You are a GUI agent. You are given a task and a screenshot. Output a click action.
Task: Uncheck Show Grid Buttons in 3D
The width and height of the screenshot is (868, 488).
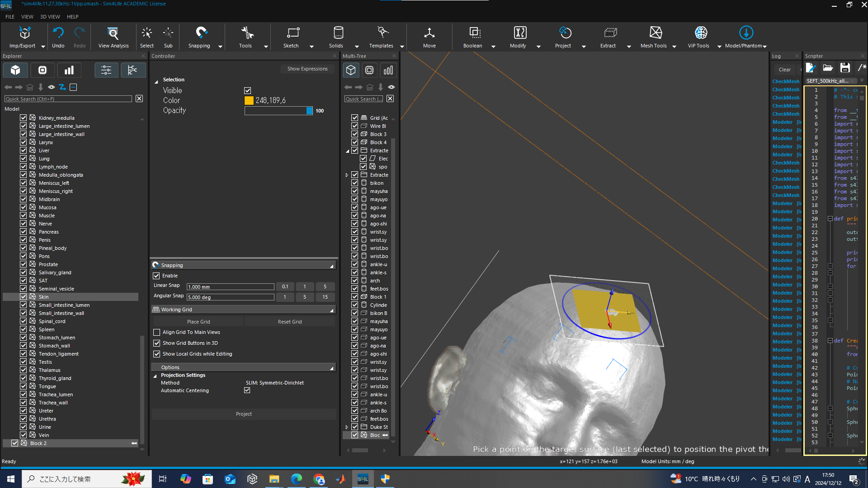click(x=156, y=343)
